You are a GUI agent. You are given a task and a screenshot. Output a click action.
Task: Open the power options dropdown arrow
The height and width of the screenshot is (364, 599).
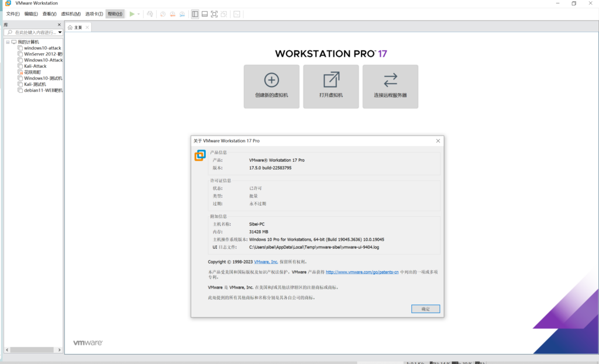139,13
